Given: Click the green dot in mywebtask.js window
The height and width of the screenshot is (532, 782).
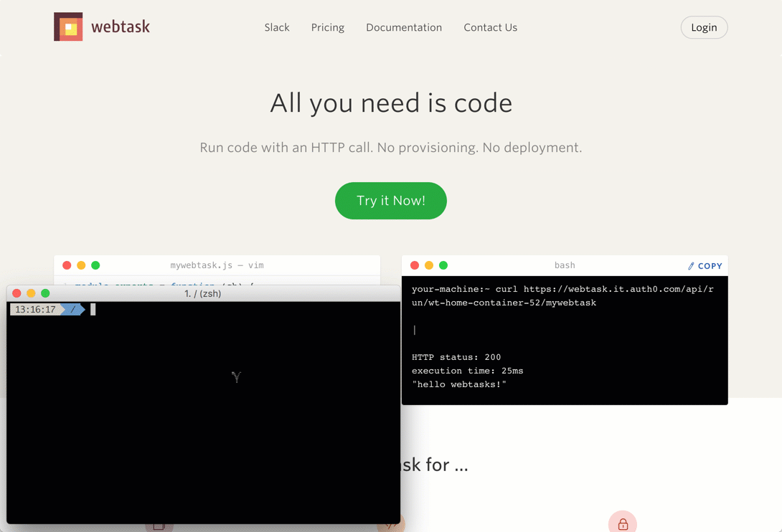Looking at the screenshot, I should click(x=95, y=265).
